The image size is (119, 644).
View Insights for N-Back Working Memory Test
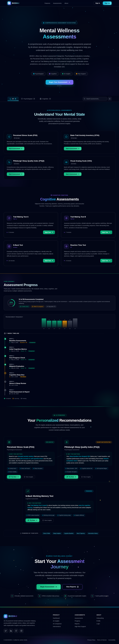(x=47, y=520)
